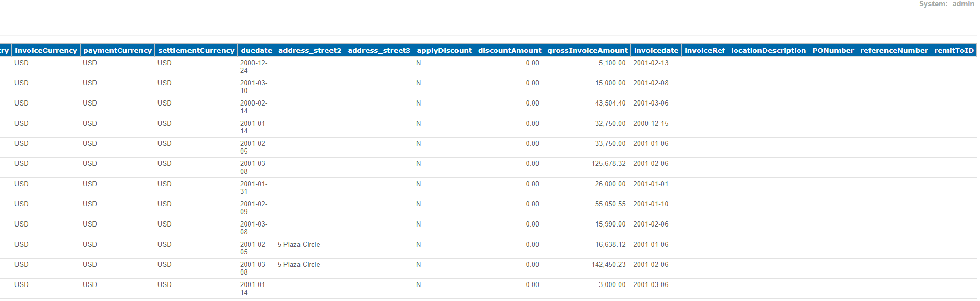The image size is (980, 301).
Task: Select the 125,678.32 gross invoice amount cell
Action: click(608, 164)
